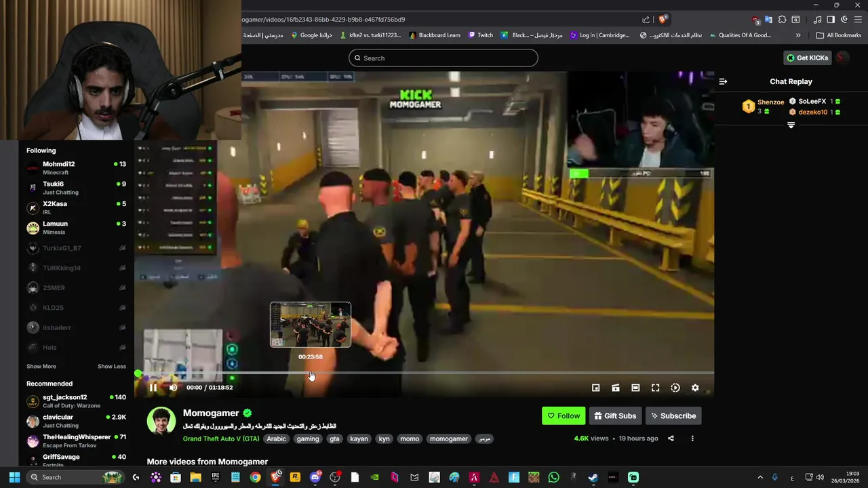The image size is (868, 488).
Task: Expand the chat leaderboard arrow
Action: click(x=791, y=125)
